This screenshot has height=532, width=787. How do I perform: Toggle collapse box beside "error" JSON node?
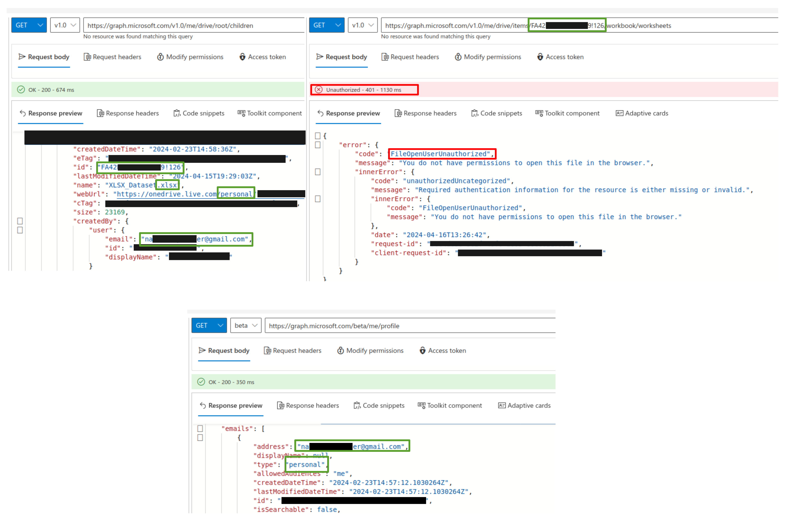(x=318, y=145)
